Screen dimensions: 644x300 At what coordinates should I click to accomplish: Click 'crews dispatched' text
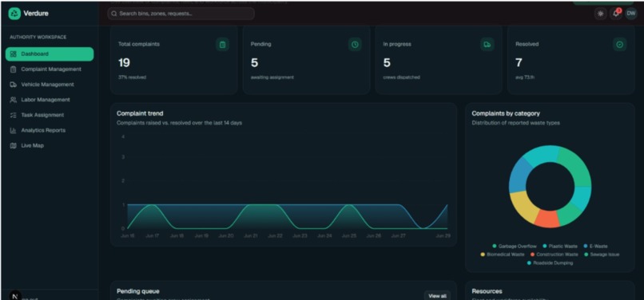(401, 77)
